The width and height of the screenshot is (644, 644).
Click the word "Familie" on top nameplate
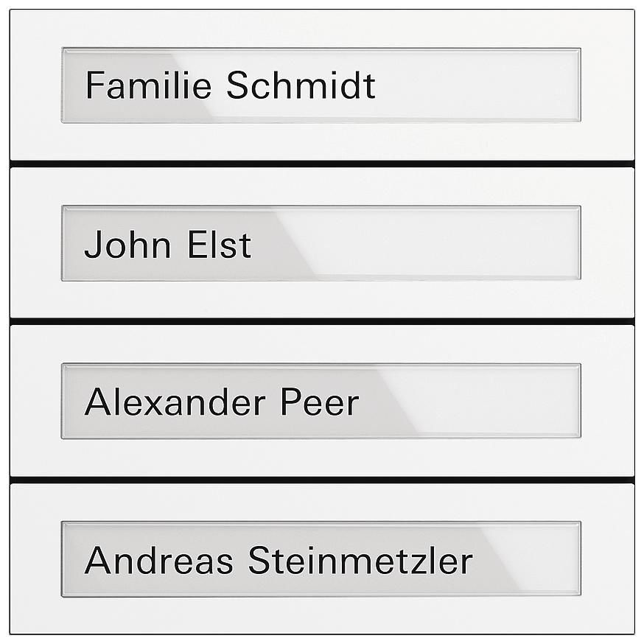pos(151,85)
